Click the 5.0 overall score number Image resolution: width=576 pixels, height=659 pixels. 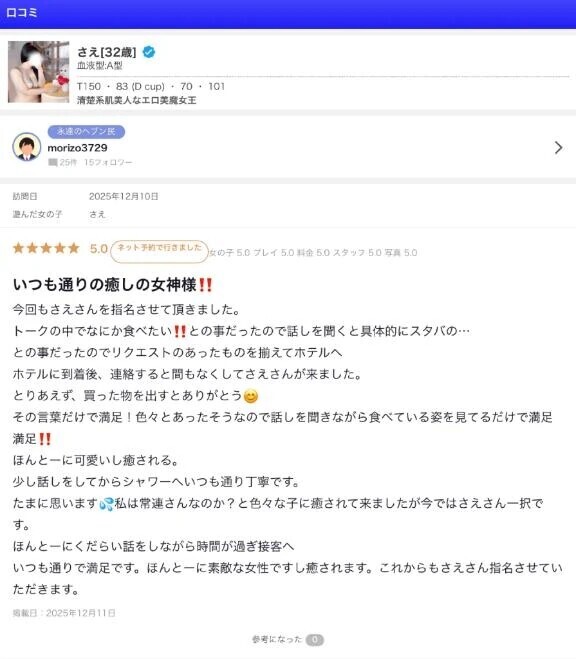tap(99, 249)
